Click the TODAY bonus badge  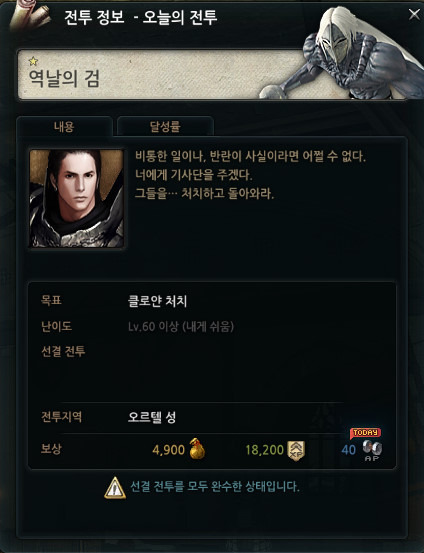click(x=365, y=433)
